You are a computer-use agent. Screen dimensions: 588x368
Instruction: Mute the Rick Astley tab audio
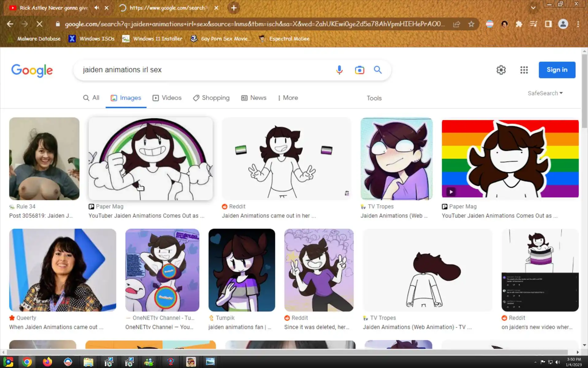coord(97,8)
